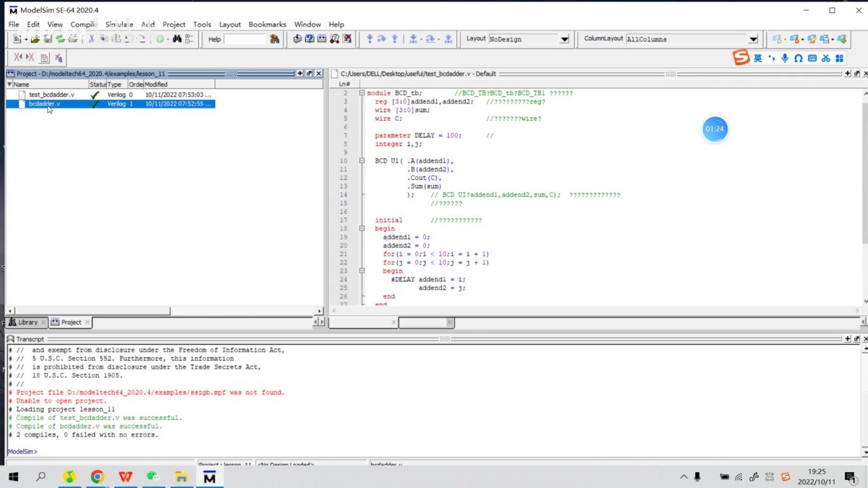This screenshot has width=868, height=488.
Task: Open the New file icon dropdown arrow
Action: pyautogui.click(x=25, y=39)
